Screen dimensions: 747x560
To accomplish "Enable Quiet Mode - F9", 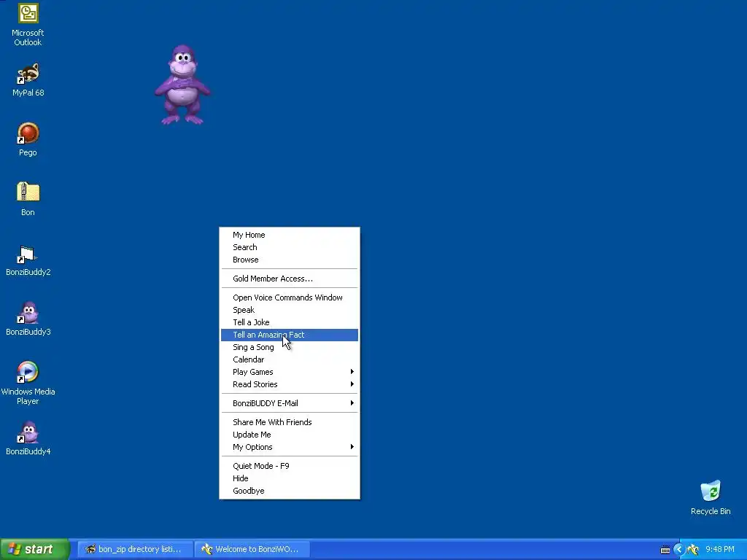I will [289, 466].
